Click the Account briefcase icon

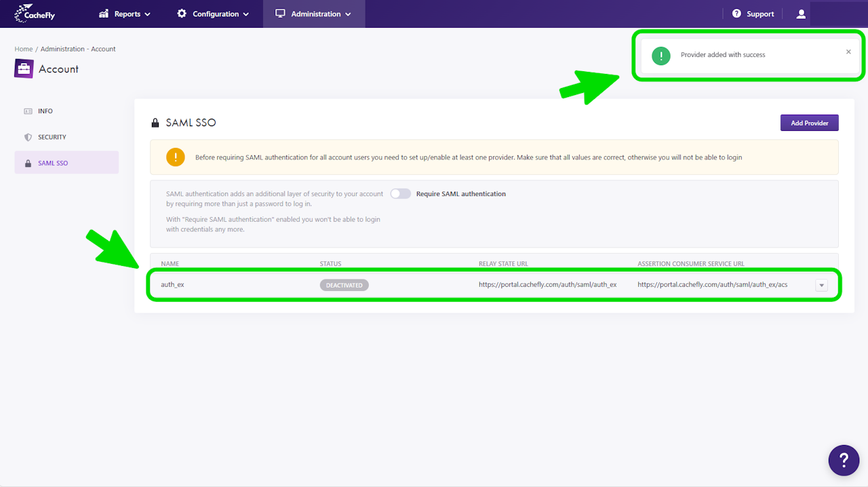click(24, 69)
